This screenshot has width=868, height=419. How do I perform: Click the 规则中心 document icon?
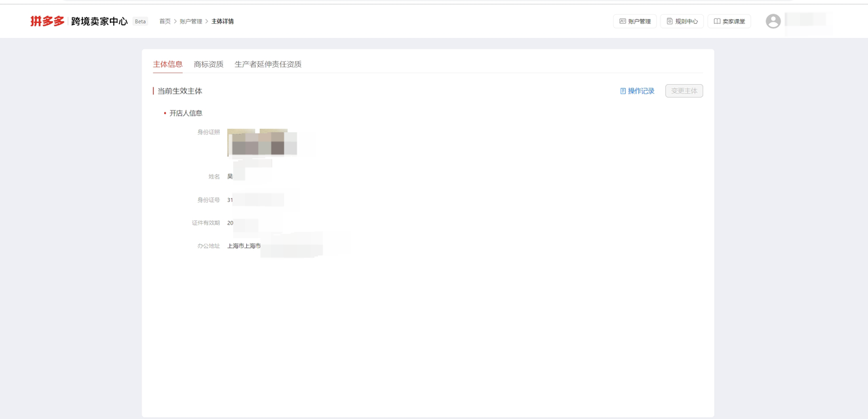click(x=669, y=22)
